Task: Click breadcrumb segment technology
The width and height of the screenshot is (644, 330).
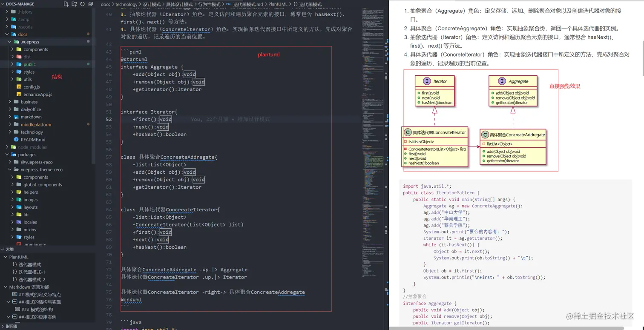Action: click(126, 4)
